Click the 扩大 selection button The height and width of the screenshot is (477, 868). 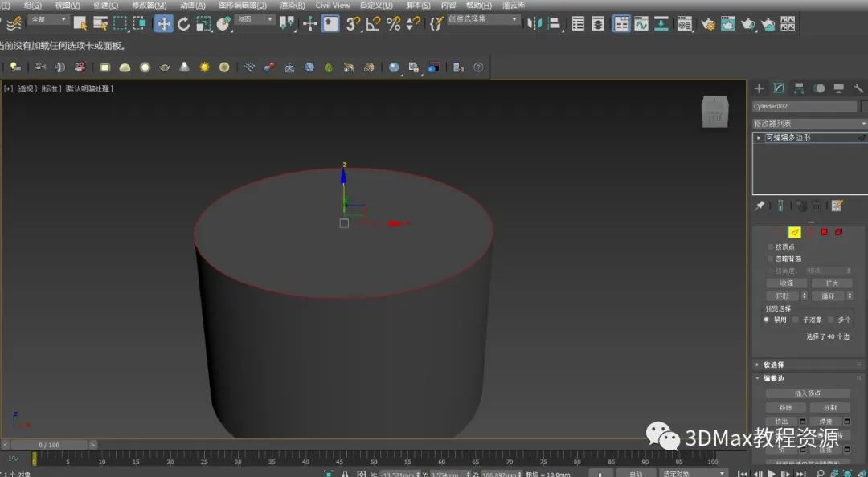click(831, 283)
